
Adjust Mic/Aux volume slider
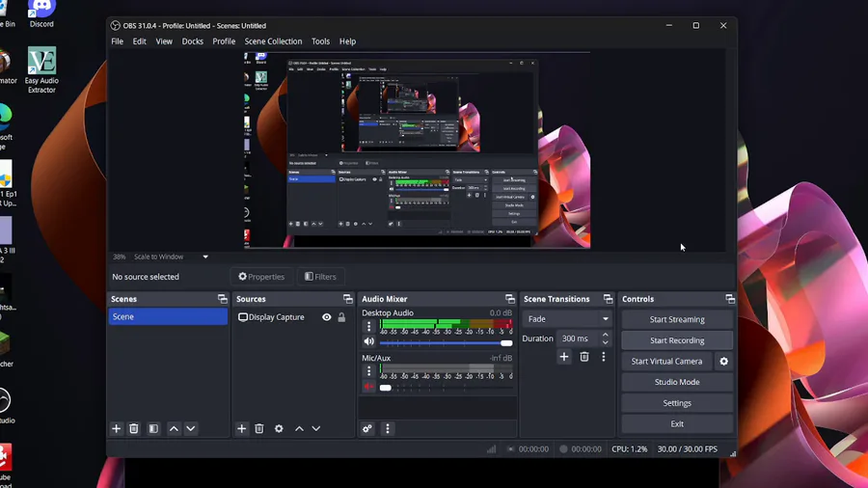point(446,388)
